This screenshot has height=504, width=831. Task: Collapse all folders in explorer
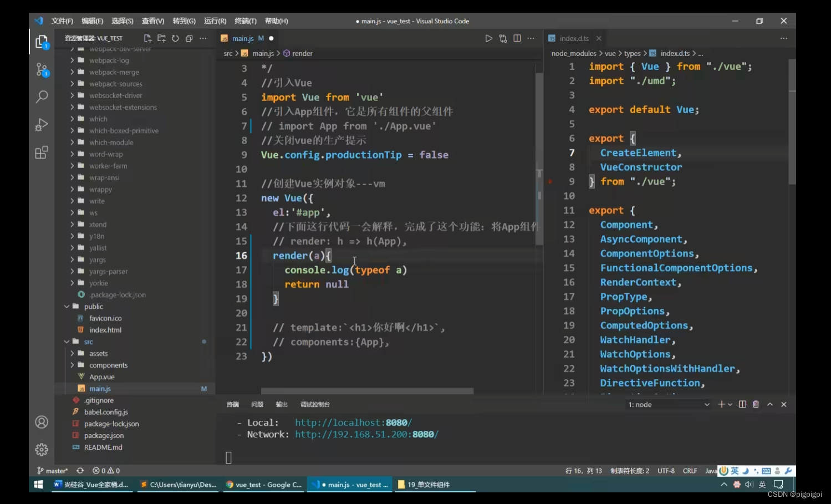point(189,38)
